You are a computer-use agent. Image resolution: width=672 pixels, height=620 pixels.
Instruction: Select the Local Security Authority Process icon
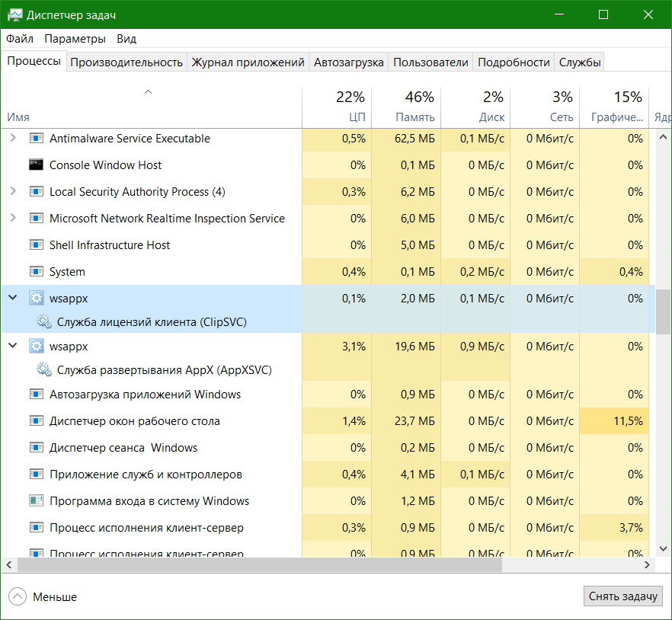tap(36, 191)
